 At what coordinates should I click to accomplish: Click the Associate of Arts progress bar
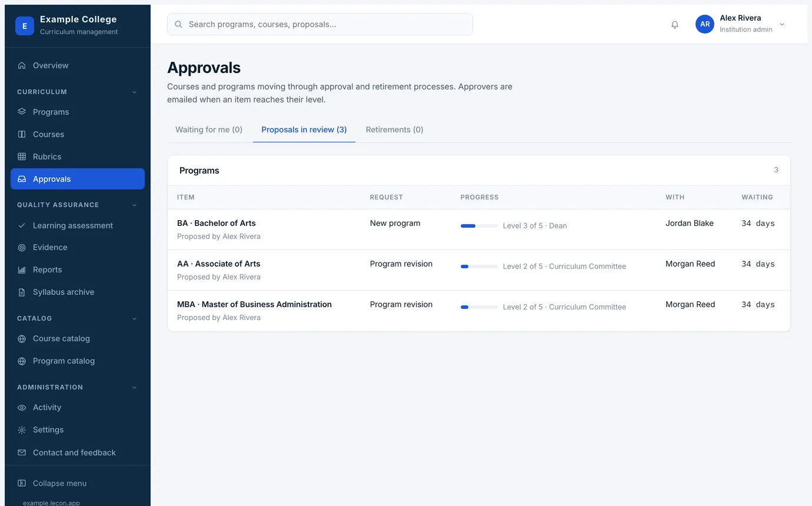click(x=480, y=267)
